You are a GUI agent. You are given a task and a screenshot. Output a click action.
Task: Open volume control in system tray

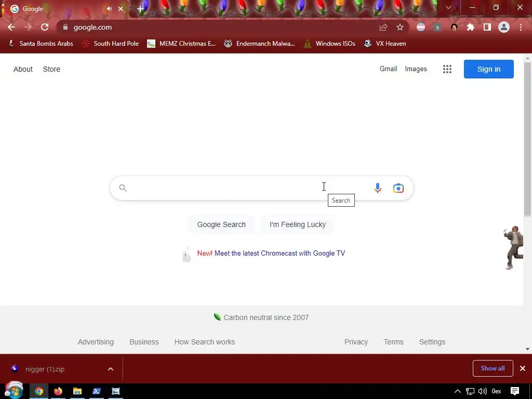482,392
